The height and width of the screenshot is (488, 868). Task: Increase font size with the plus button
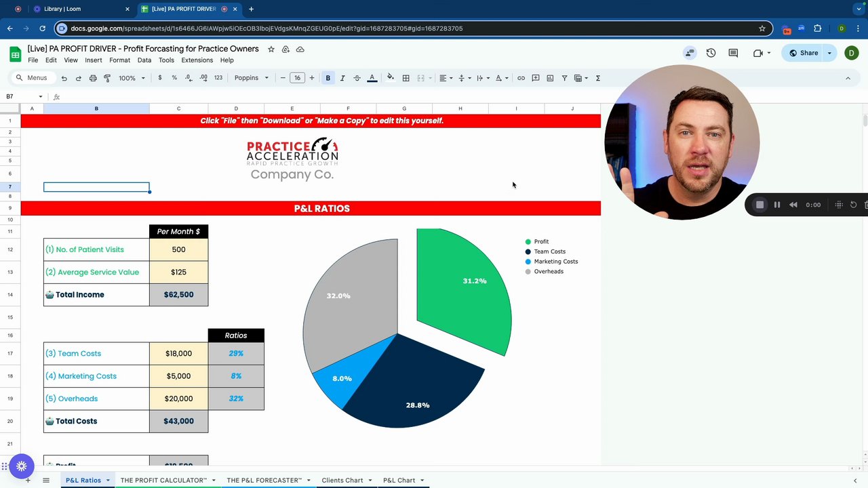pyautogui.click(x=312, y=78)
